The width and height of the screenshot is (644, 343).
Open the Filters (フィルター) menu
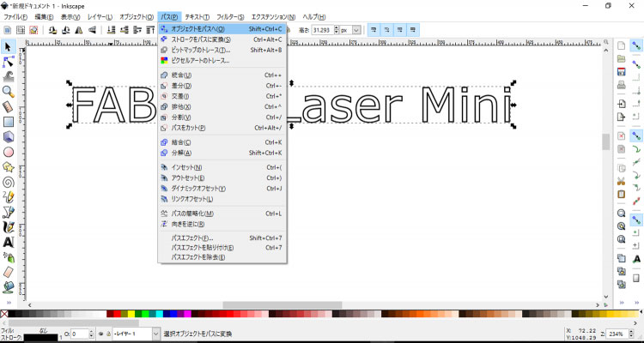click(x=230, y=17)
